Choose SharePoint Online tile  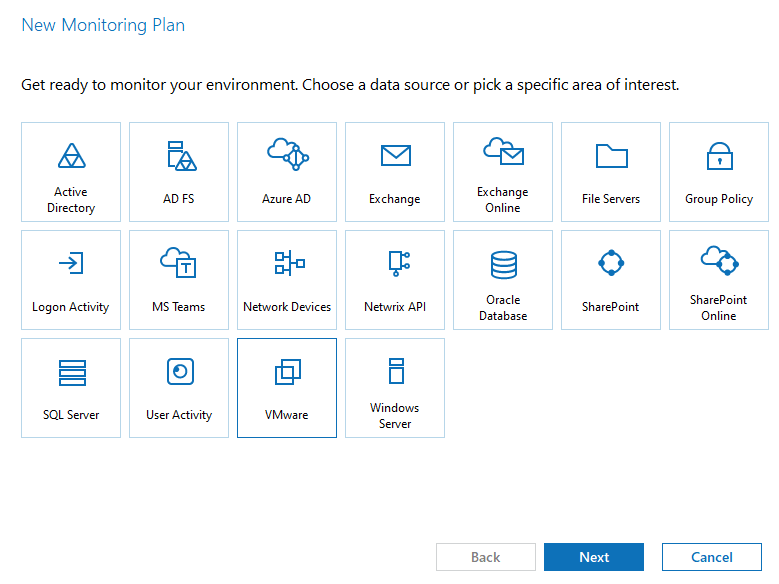coord(719,280)
